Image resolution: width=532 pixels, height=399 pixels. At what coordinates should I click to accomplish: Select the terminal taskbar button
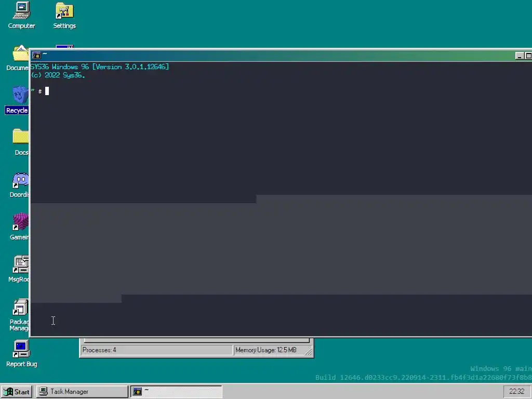176,392
